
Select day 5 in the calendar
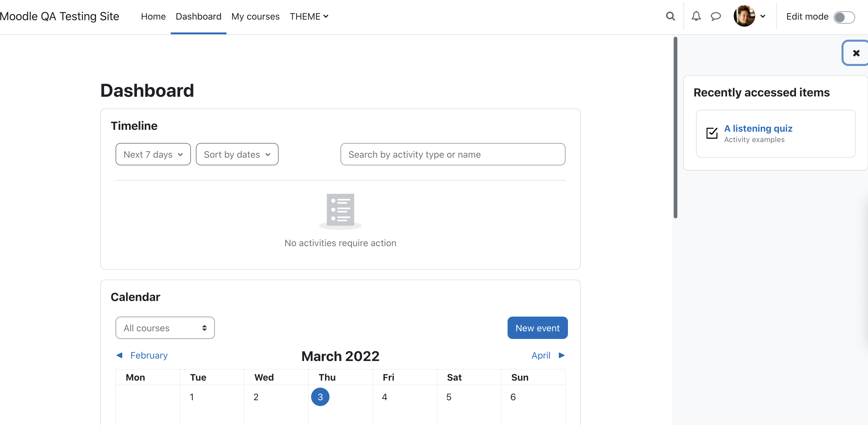[448, 397]
